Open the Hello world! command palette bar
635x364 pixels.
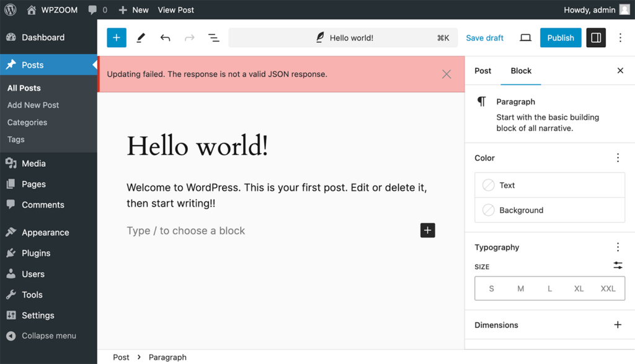[x=343, y=38]
